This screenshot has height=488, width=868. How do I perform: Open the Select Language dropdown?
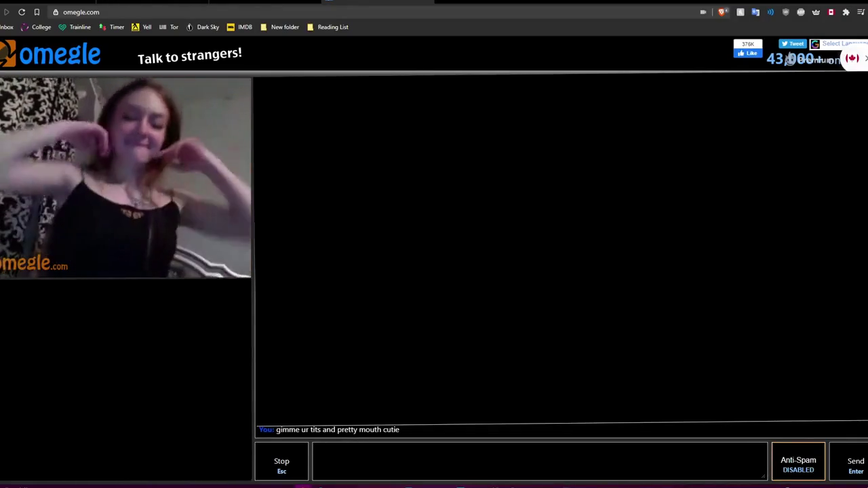coord(841,43)
